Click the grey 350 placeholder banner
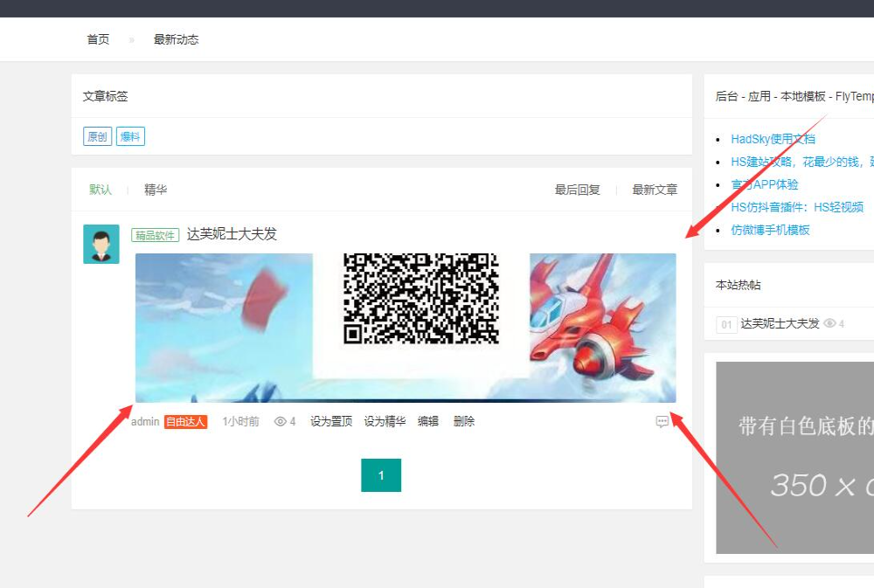Image resolution: width=874 pixels, height=588 pixels. 794,458
